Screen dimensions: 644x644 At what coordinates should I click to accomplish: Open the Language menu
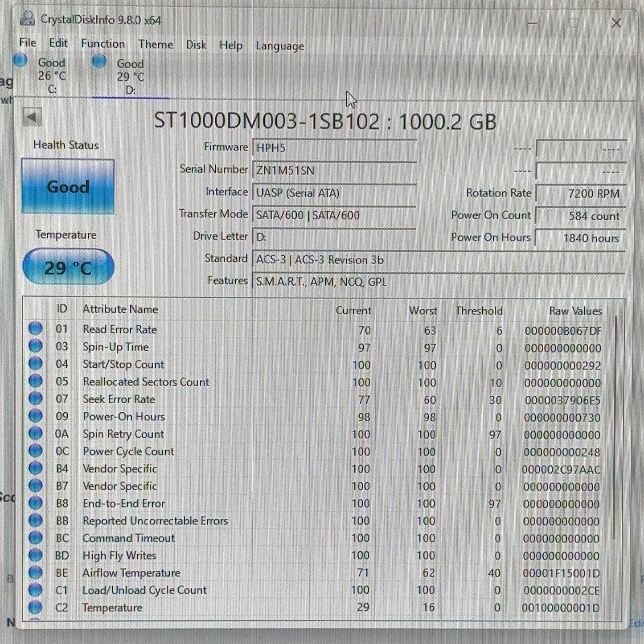280,46
